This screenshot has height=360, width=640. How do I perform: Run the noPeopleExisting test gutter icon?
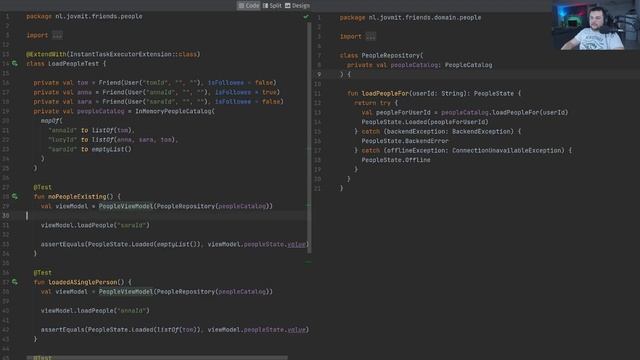15,196
